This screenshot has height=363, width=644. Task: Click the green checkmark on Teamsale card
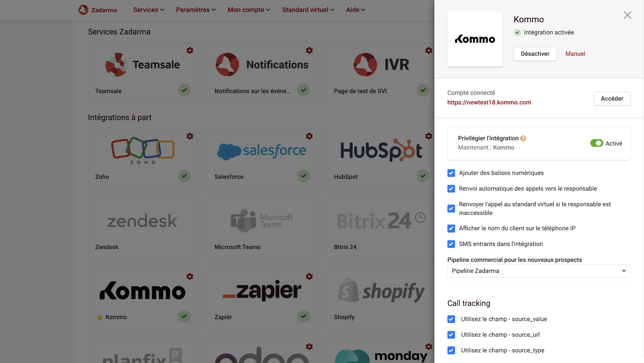coord(184,90)
